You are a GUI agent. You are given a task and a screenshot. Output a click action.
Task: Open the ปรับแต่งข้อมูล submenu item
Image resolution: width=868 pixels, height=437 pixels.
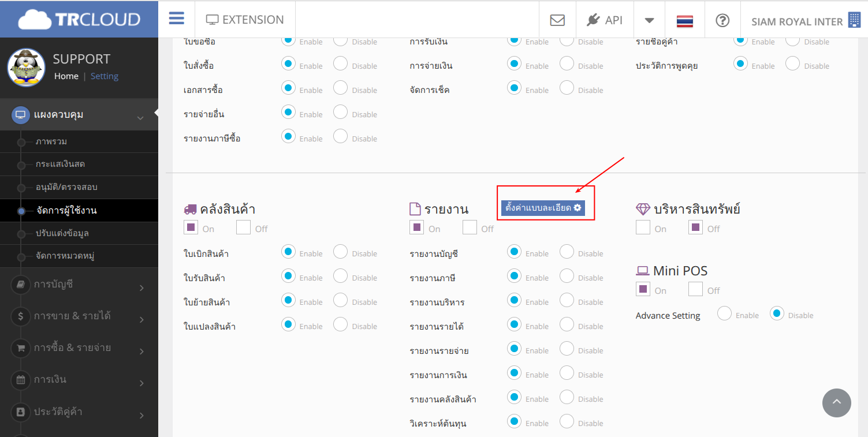[62, 233]
